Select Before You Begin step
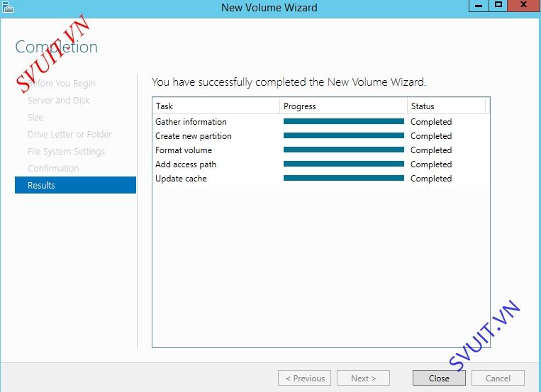The width and height of the screenshot is (541, 392). pyautogui.click(x=62, y=84)
